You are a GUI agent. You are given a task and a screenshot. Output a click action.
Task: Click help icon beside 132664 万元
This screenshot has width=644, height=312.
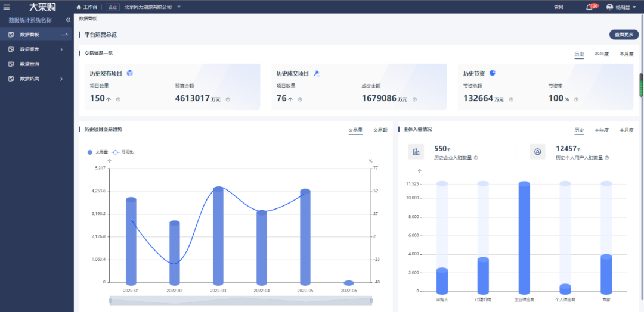tap(511, 99)
